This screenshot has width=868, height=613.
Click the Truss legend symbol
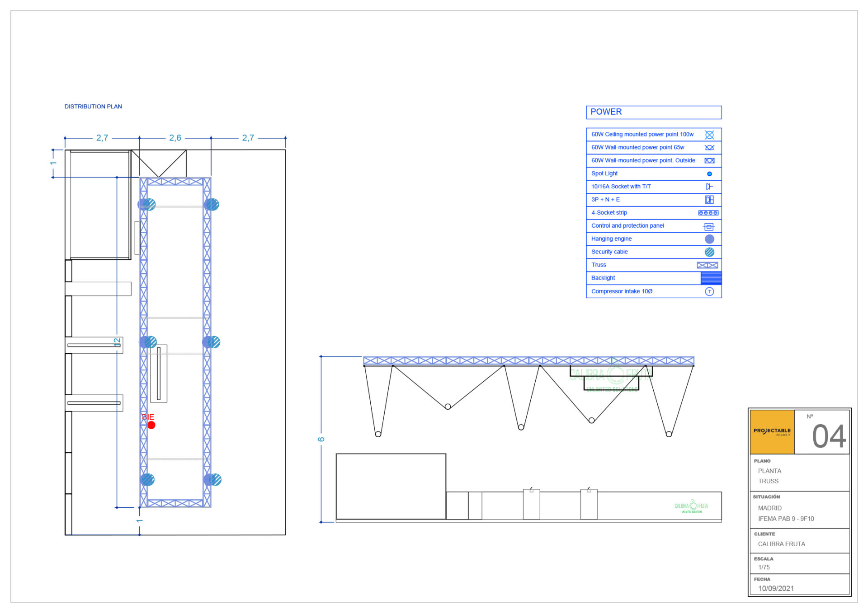[x=707, y=265]
